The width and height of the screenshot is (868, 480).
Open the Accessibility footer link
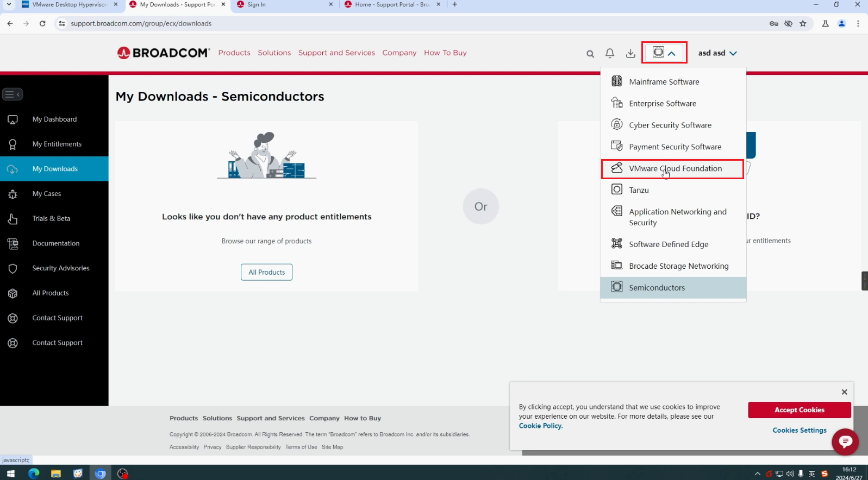point(184,447)
